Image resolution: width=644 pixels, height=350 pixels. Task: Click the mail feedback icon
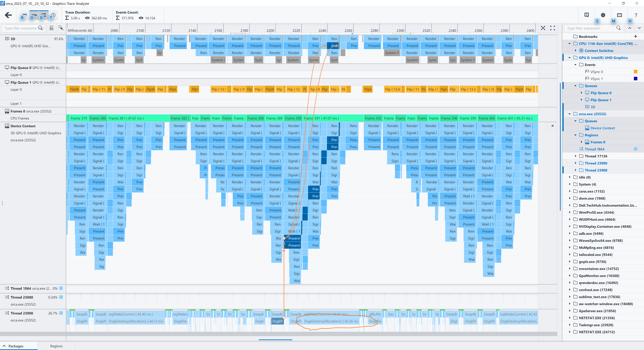click(x=619, y=15)
